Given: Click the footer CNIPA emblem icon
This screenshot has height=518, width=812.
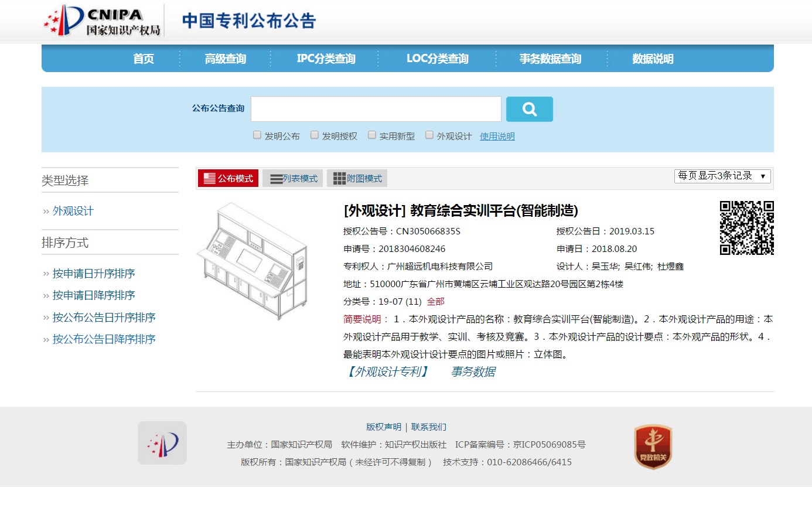Looking at the screenshot, I should tap(162, 443).
